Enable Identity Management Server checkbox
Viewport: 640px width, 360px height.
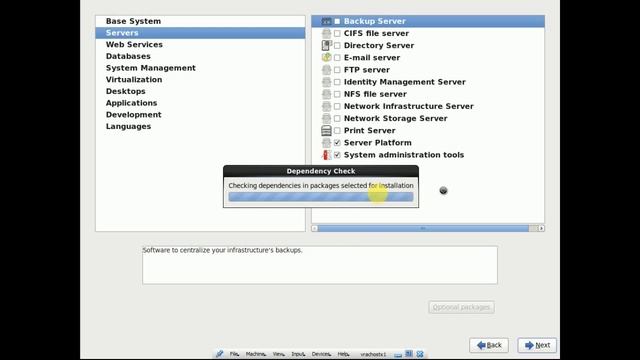coord(337,82)
